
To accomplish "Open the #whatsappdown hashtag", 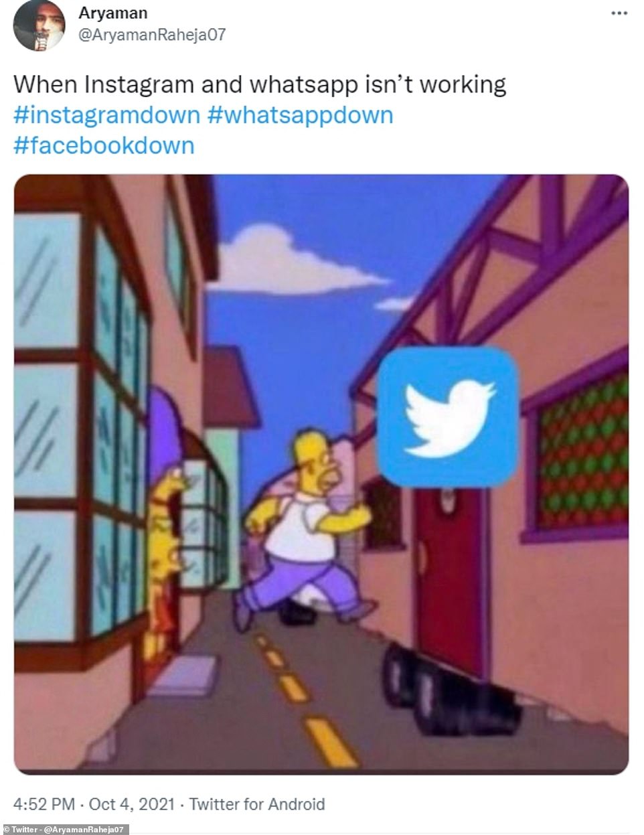I will click(x=300, y=115).
